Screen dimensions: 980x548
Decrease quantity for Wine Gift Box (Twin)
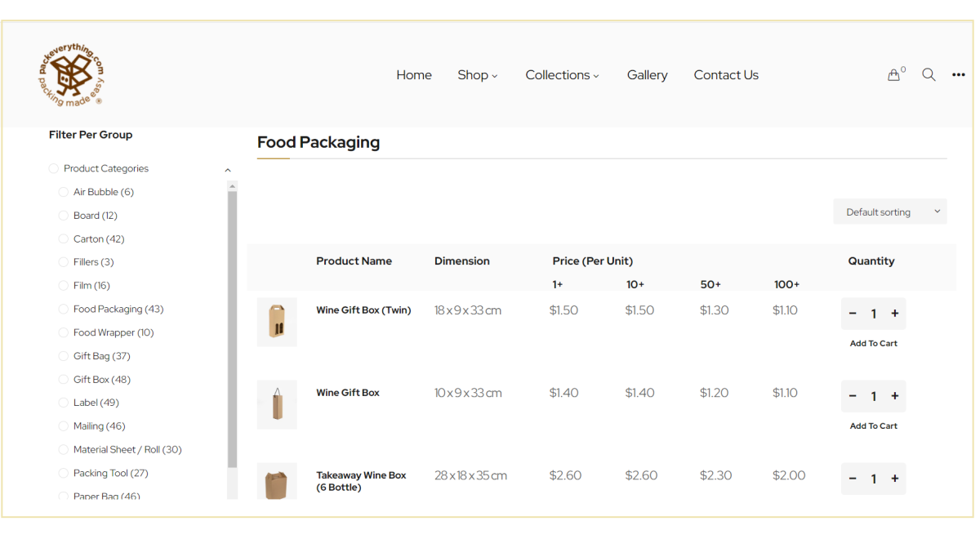pyautogui.click(x=853, y=314)
